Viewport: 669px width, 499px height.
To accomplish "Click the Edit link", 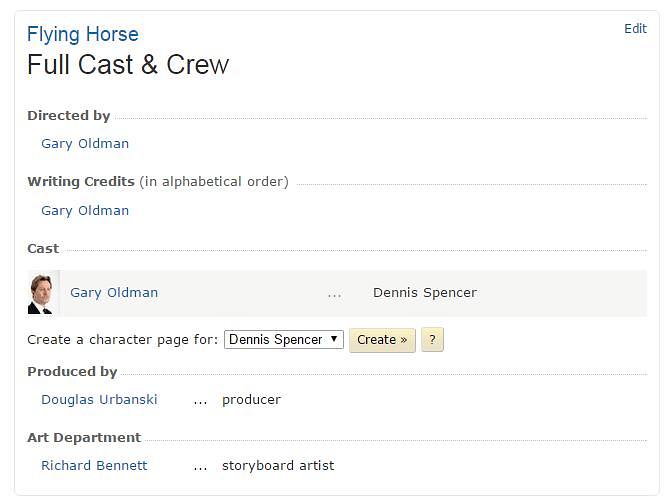I will [x=635, y=29].
